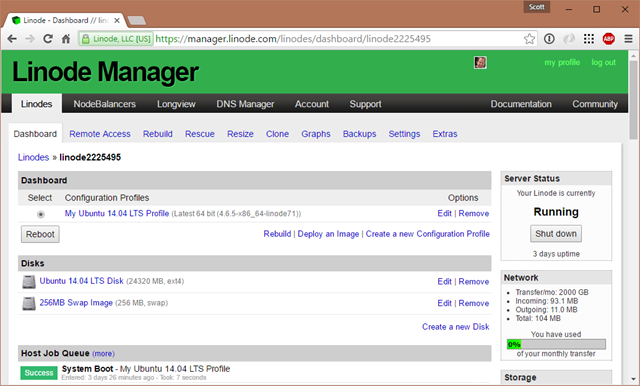Go back with the browser back arrow
The width and height of the screenshot is (640, 386).
click(12, 39)
